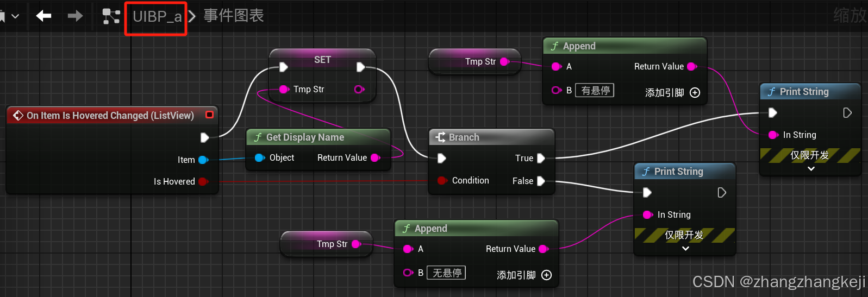The image size is (868, 297).
Task: Click the Tmp Str input pin on SET node
Action: (284, 89)
